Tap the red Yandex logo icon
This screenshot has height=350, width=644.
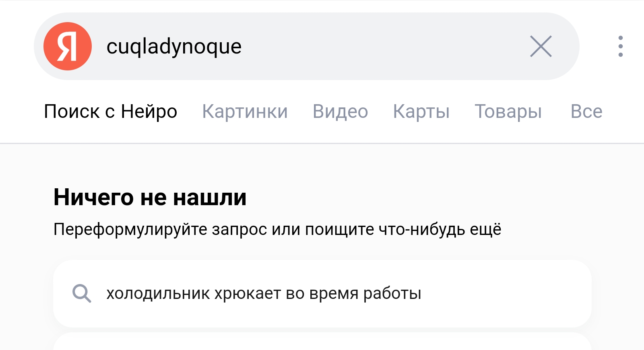[68, 46]
